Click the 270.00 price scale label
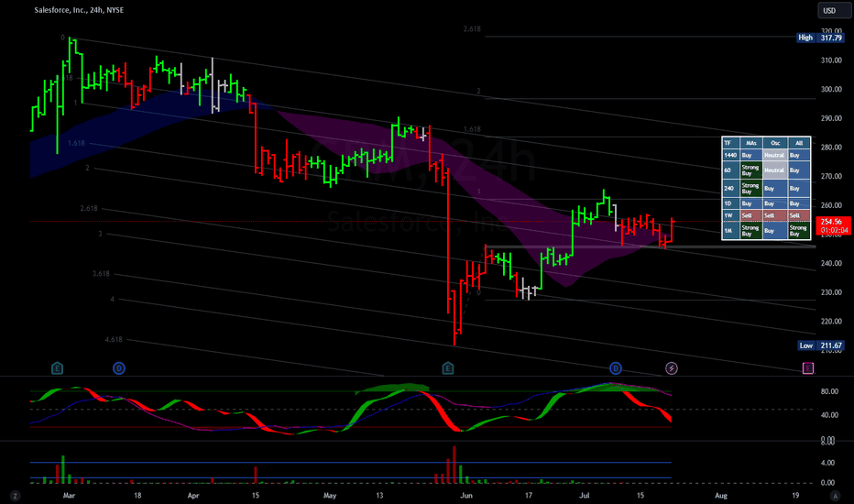Screen dimensions: 854x504 831,177
